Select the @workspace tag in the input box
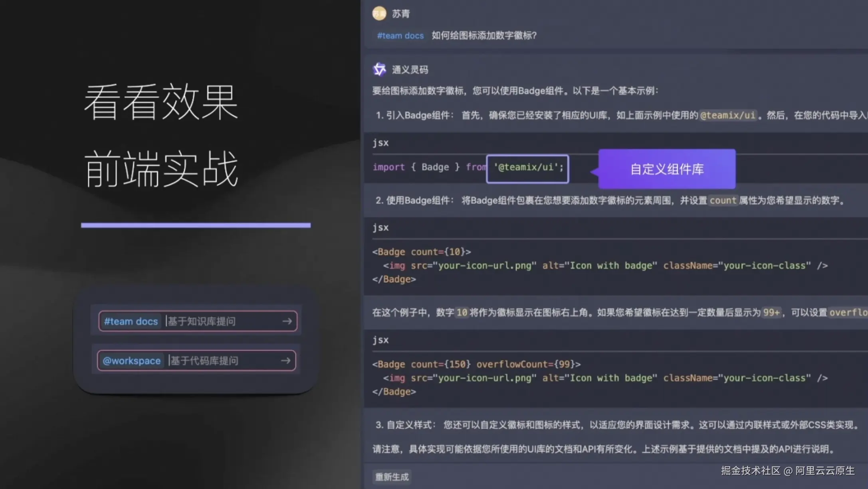This screenshot has width=868, height=489. (x=131, y=361)
